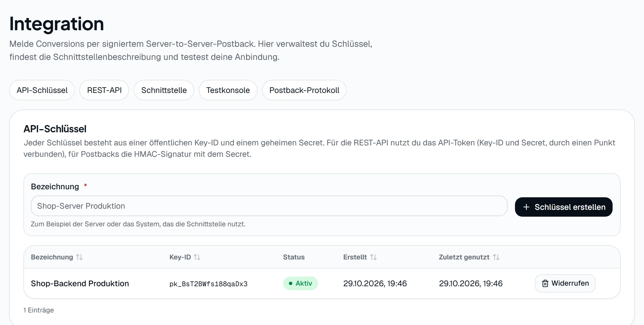Select the Testkonsole tab
Viewport: 644px width, 325px height.
228,90
